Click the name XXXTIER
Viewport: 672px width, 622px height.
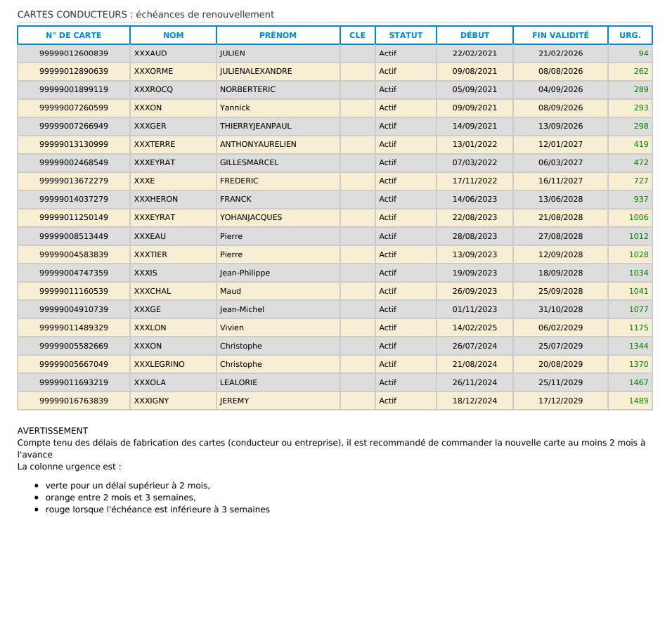point(150,254)
